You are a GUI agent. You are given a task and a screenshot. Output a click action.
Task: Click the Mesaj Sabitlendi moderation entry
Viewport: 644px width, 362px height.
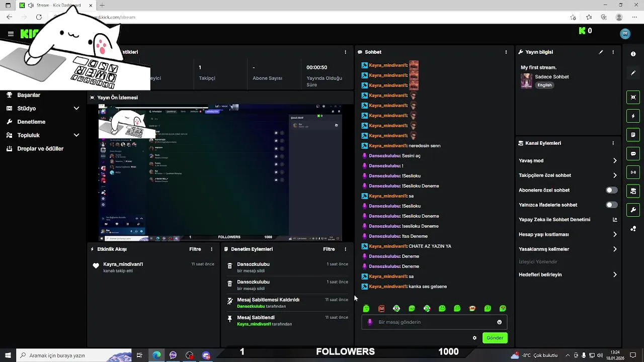pos(287,320)
